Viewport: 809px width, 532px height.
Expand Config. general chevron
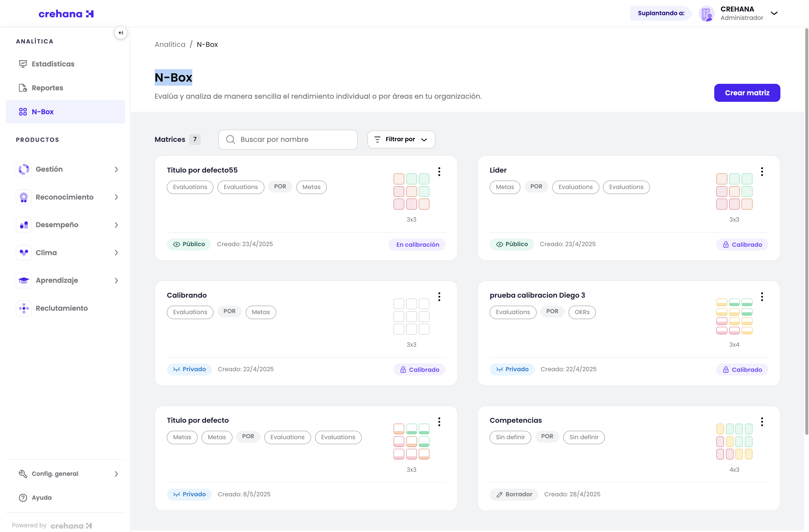(116, 474)
